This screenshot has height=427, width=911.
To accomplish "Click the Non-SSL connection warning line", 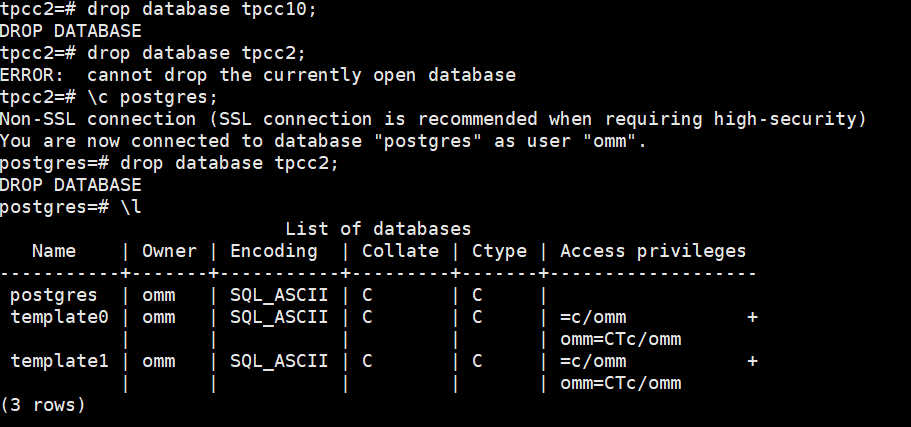I will pos(432,119).
